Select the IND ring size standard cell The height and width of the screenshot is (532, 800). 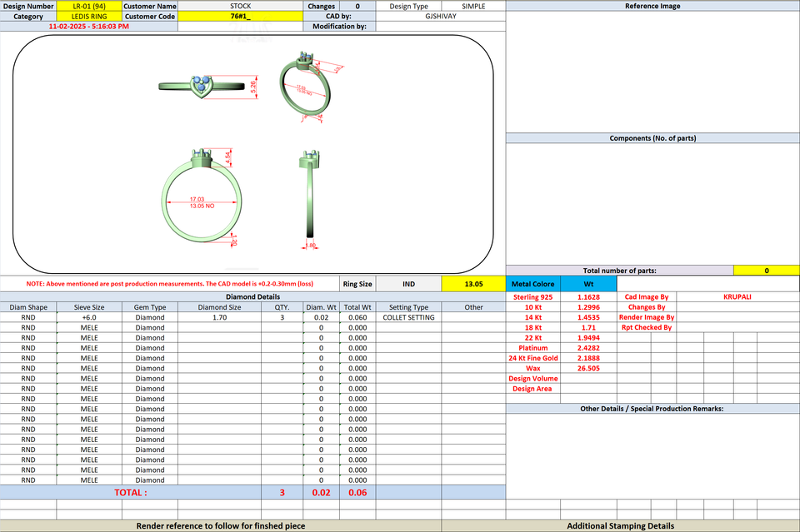click(408, 284)
